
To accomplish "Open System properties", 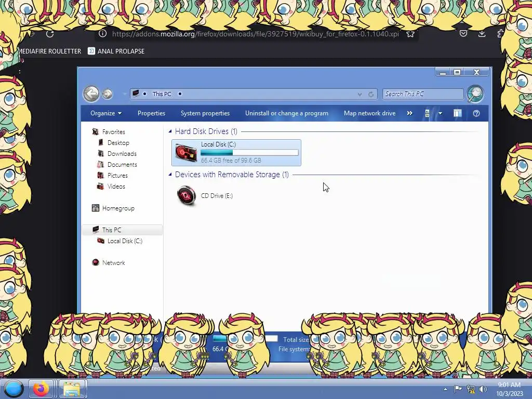I will point(205,113).
